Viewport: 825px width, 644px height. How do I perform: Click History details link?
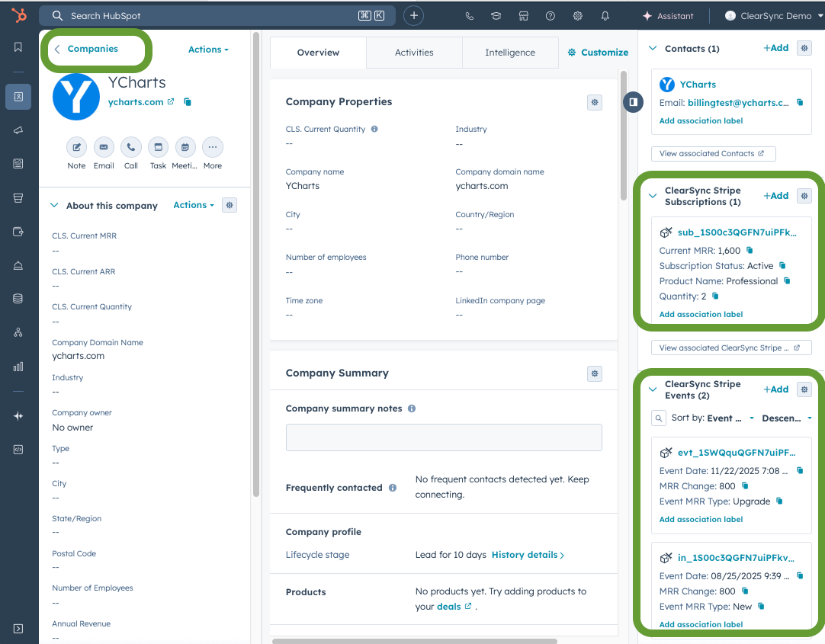[528, 555]
